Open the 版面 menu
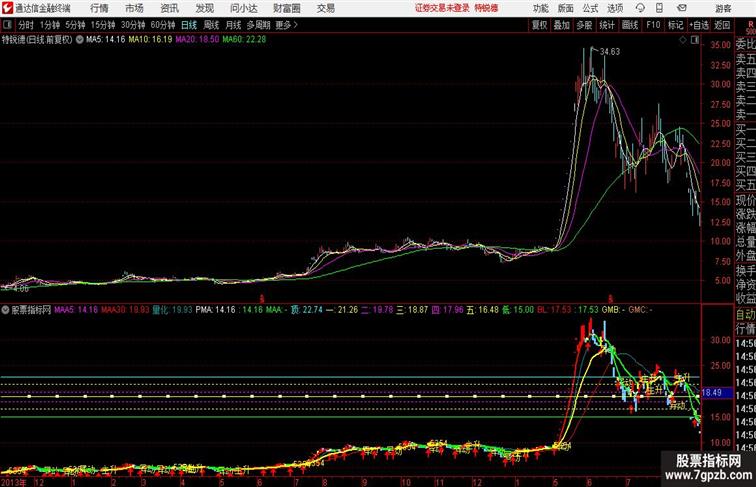This screenshot has height=487, width=756. tap(566, 8)
